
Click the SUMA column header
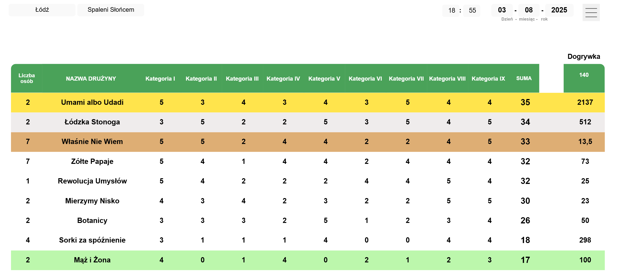click(x=524, y=78)
